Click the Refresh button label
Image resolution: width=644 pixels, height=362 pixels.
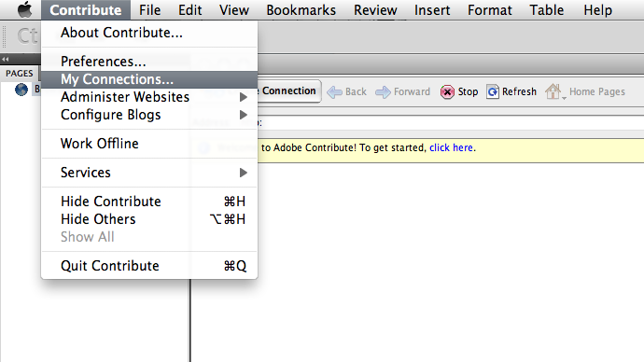519,91
